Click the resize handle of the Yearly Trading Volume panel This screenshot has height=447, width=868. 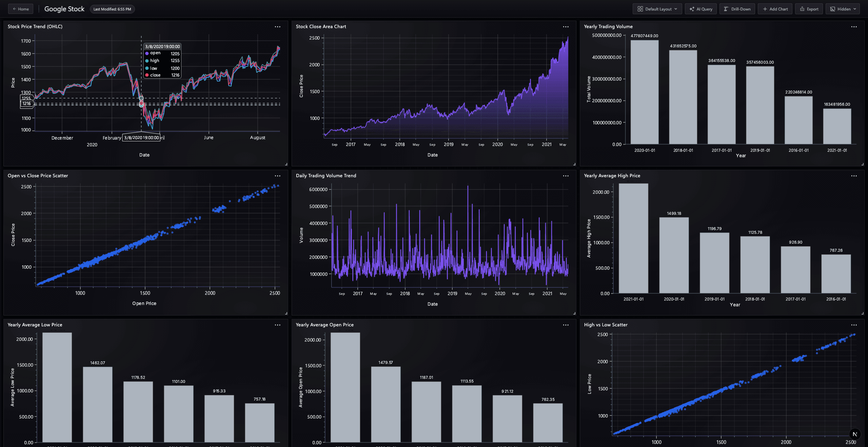coord(863,164)
